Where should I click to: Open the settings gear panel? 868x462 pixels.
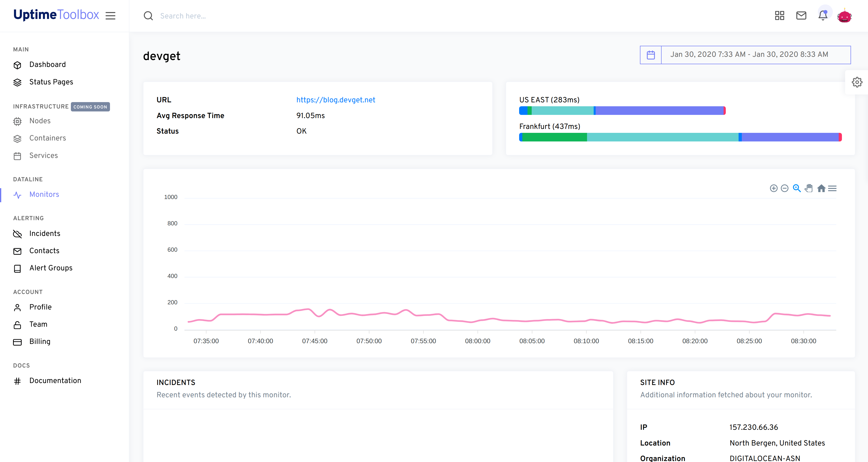(857, 82)
